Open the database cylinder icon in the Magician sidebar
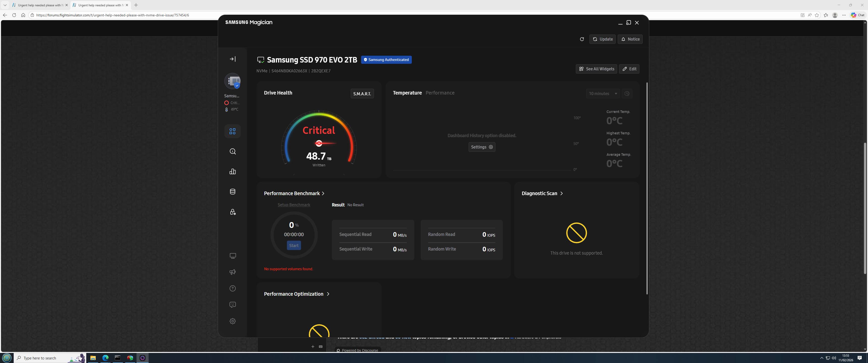The image size is (868, 363). (232, 192)
